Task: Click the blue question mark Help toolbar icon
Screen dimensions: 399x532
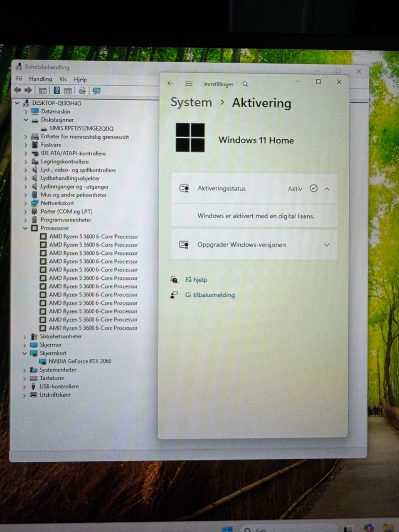Action: click(57, 90)
